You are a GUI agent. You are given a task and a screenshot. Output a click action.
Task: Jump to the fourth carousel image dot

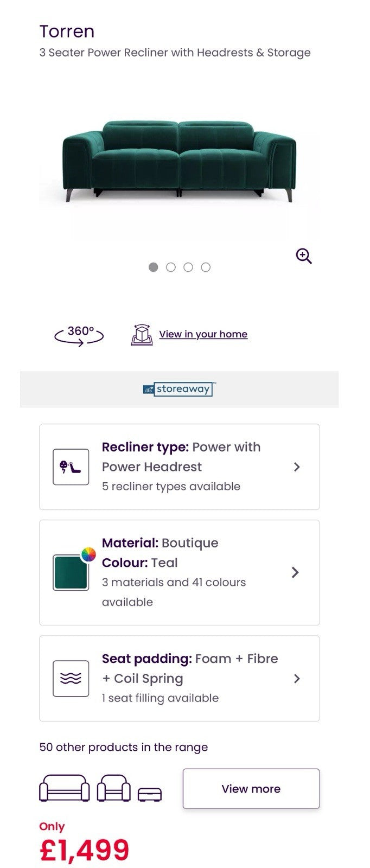(x=206, y=267)
